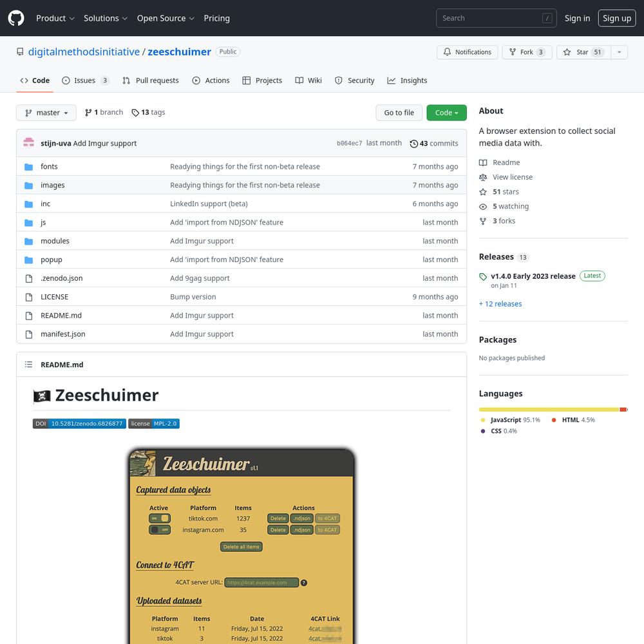The image size is (644, 644).
Task: Click the .zenodo.json file icon
Action: pyautogui.click(x=29, y=278)
